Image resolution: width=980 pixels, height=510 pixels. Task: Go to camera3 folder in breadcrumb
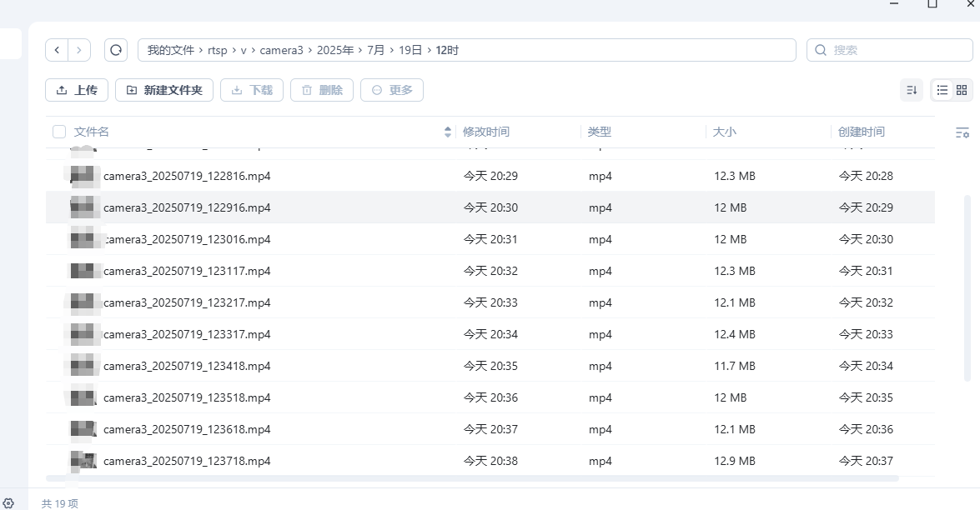(281, 50)
